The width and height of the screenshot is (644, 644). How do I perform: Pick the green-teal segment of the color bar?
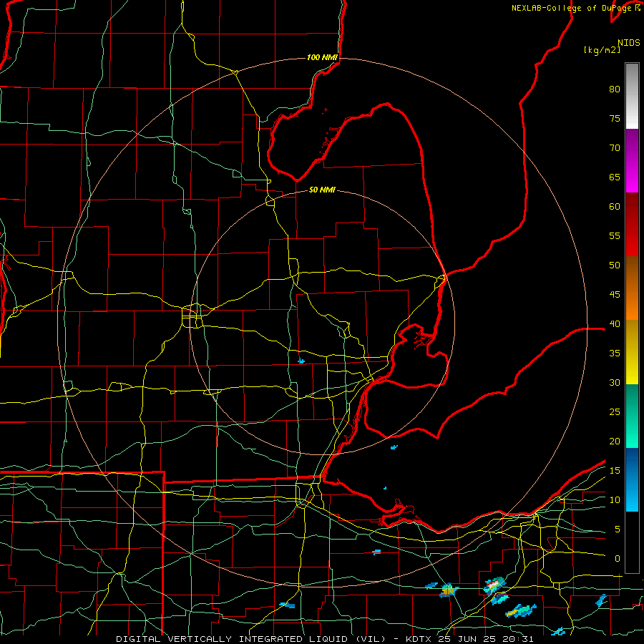point(632,416)
